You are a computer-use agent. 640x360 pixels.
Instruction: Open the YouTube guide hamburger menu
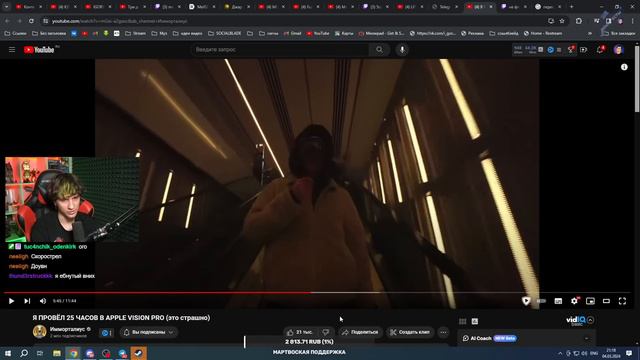tap(12, 50)
